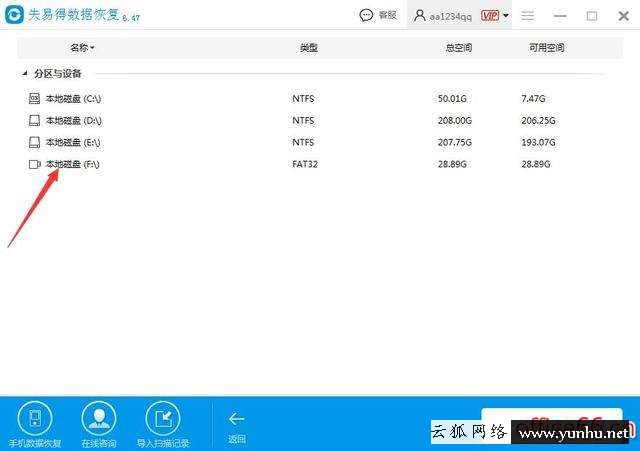Select 本地磁盘 (F:\)
This screenshot has height=451, width=640.
click(x=72, y=164)
